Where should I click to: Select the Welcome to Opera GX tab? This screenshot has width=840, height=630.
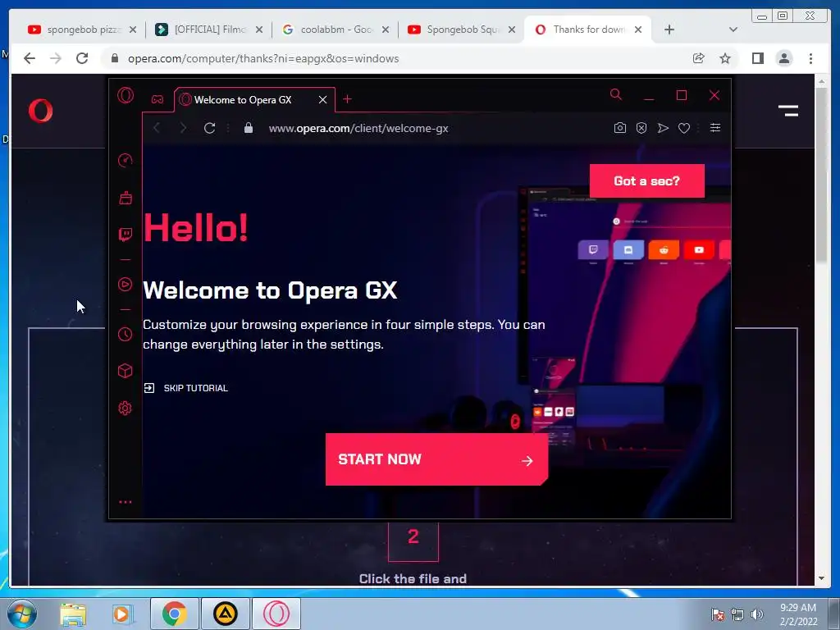point(254,99)
